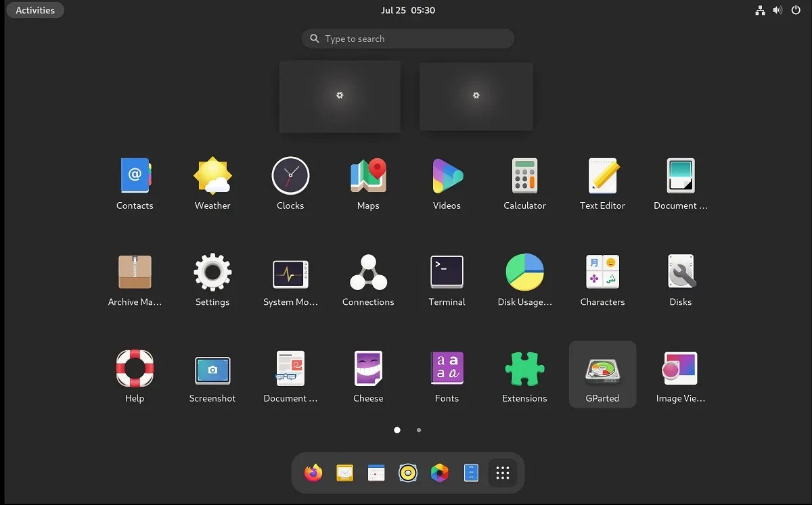
Task: Launch the yellow music app in dock
Action: tap(407, 473)
